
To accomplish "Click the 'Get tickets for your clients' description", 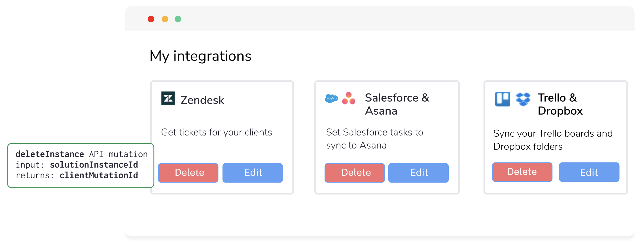I will pos(217,132).
